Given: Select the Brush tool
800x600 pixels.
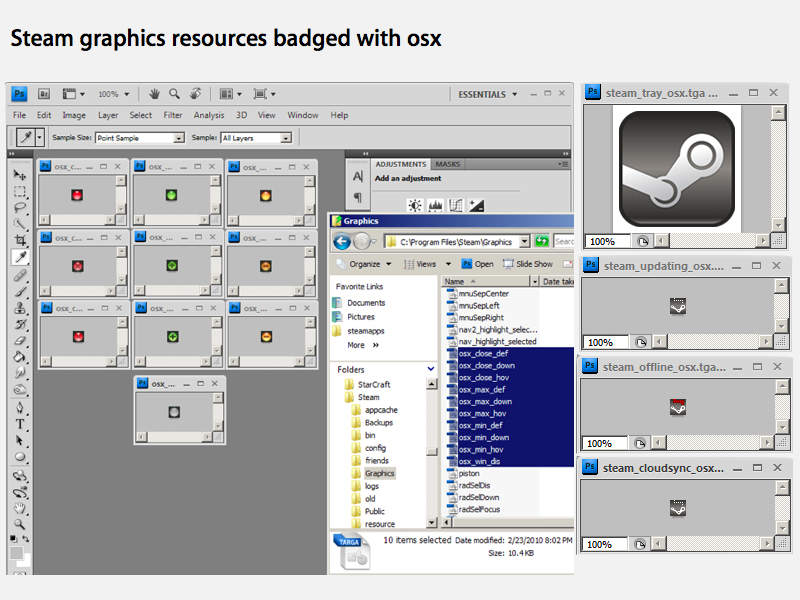Looking at the screenshot, I should pos(19,292).
